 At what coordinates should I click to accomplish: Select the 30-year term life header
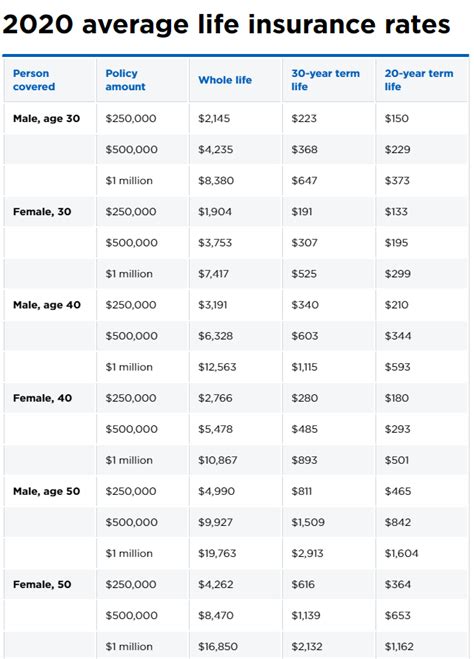(x=326, y=80)
